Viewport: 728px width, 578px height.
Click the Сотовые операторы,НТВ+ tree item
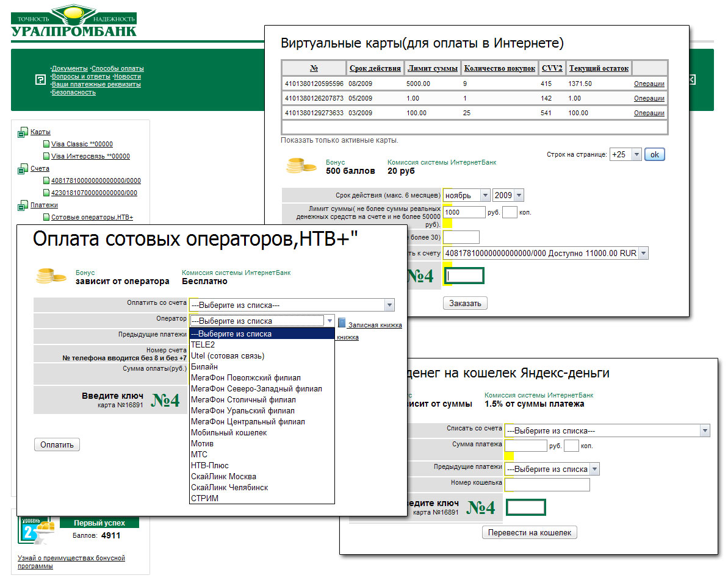pyautogui.click(x=92, y=217)
